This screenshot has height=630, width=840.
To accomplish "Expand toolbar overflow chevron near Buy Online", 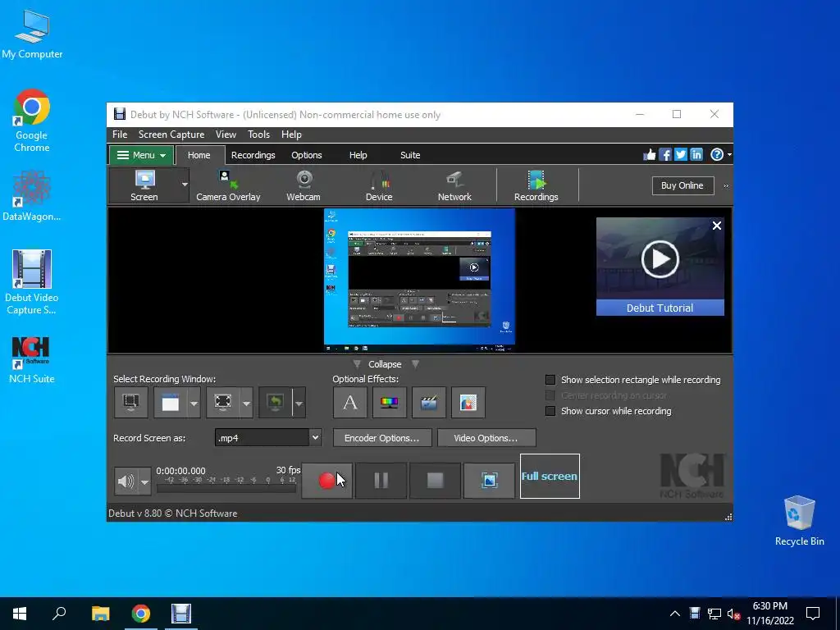I will [727, 186].
